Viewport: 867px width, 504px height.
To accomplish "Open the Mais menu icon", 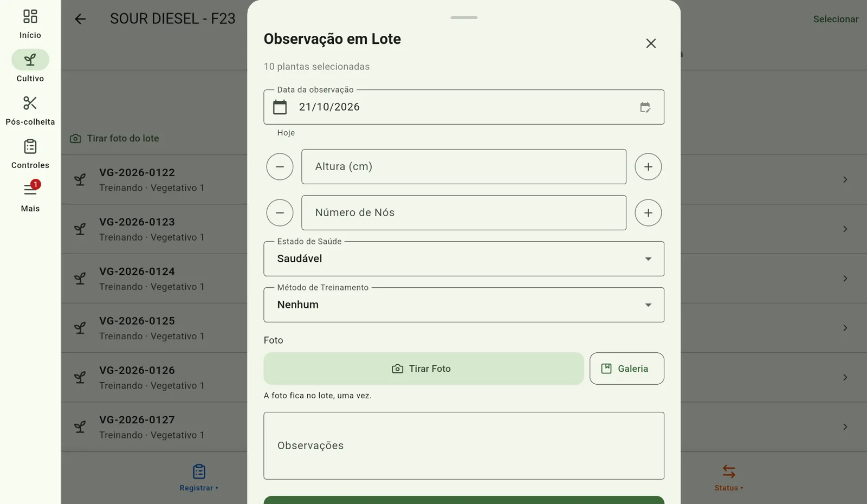I will [30, 189].
